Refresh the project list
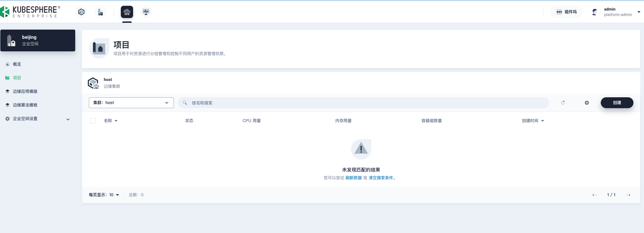Image resolution: width=644 pixels, height=233 pixels. pyautogui.click(x=563, y=103)
